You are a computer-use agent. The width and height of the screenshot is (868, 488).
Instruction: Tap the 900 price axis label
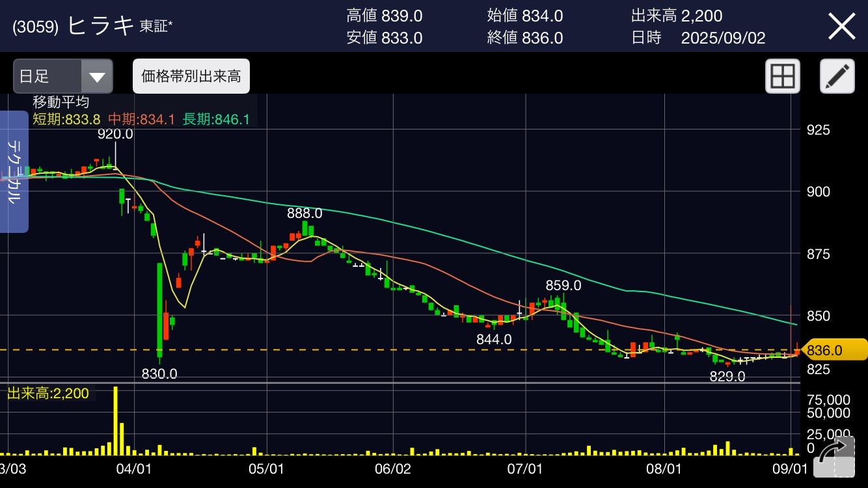pyautogui.click(x=819, y=192)
